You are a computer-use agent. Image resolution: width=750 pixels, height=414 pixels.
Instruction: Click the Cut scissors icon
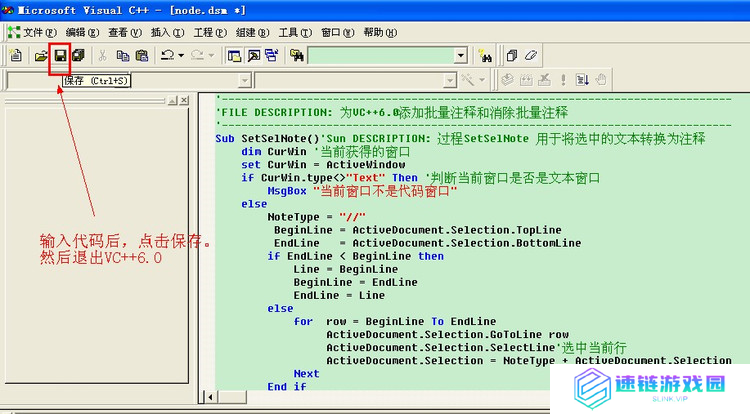(102, 56)
